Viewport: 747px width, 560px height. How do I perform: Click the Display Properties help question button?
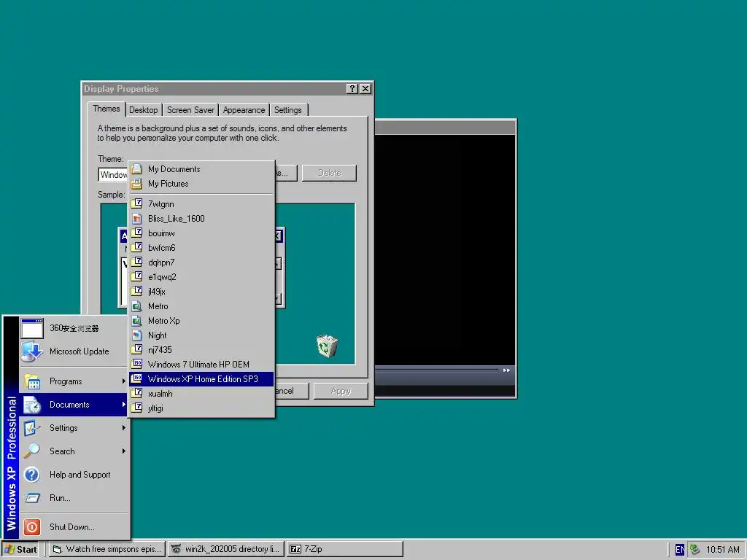[x=352, y=88]
